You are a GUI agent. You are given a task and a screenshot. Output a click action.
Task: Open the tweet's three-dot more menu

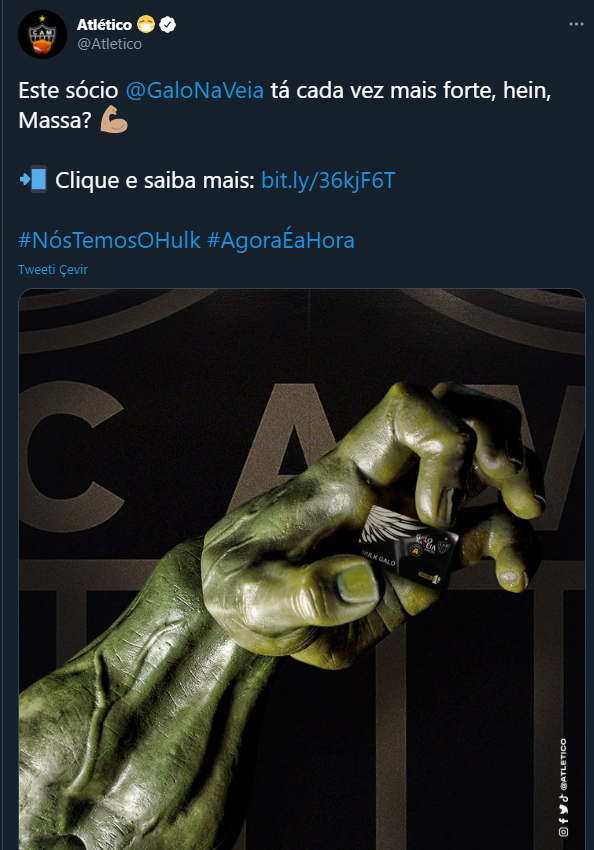pyautogui.click(x=576, y=24)
